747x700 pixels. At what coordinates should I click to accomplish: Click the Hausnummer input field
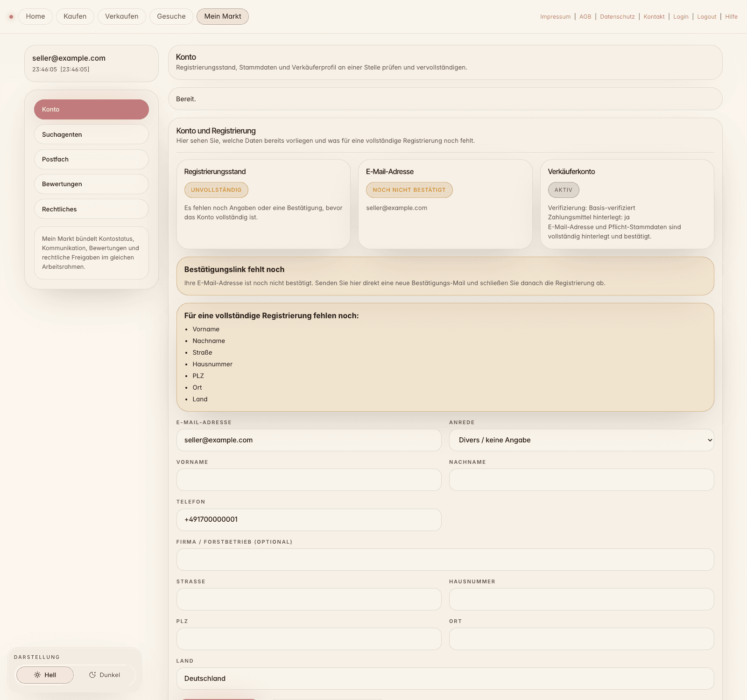point(581,599)
